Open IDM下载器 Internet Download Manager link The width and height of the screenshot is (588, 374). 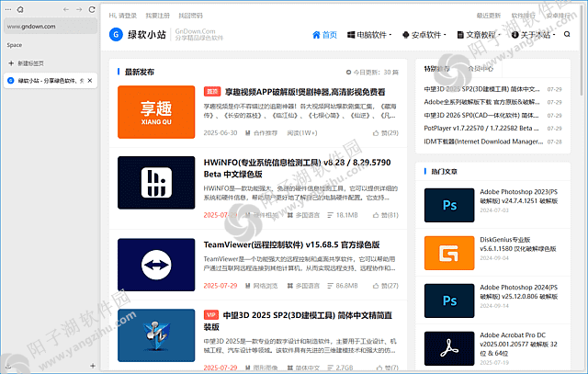[x=483, y=142]
